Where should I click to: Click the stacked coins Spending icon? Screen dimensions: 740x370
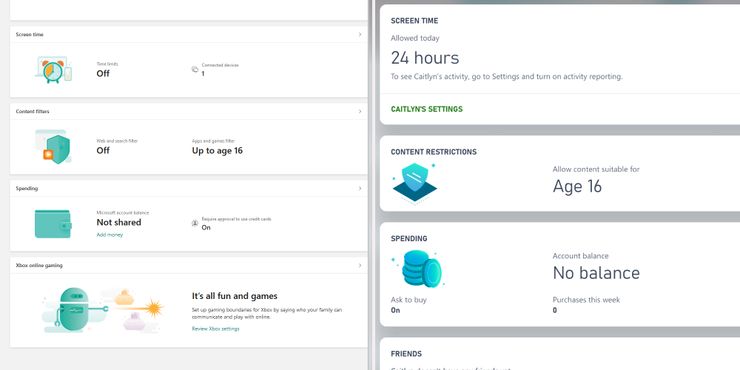(419, 269)
